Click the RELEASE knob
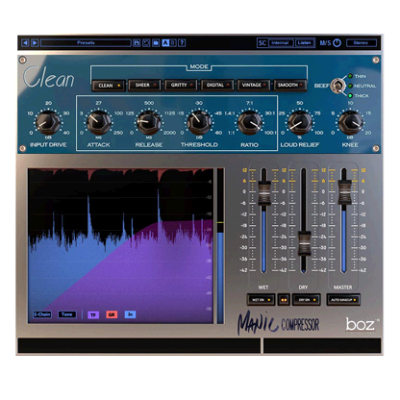This screenshot has height=400, width=400. click(x=149, y=123)
